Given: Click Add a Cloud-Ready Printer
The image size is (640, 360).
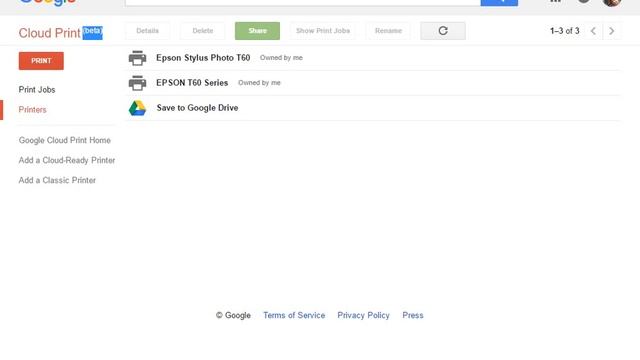Looking at the screenshot, I should (67, 160).
